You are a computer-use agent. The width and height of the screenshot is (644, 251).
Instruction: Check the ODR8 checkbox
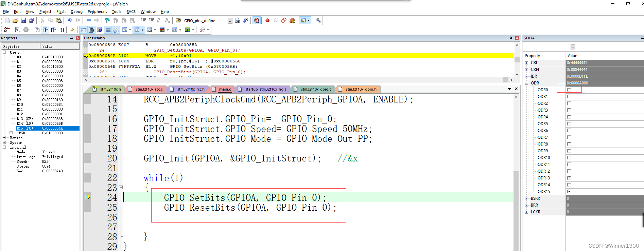click(569, 144)
